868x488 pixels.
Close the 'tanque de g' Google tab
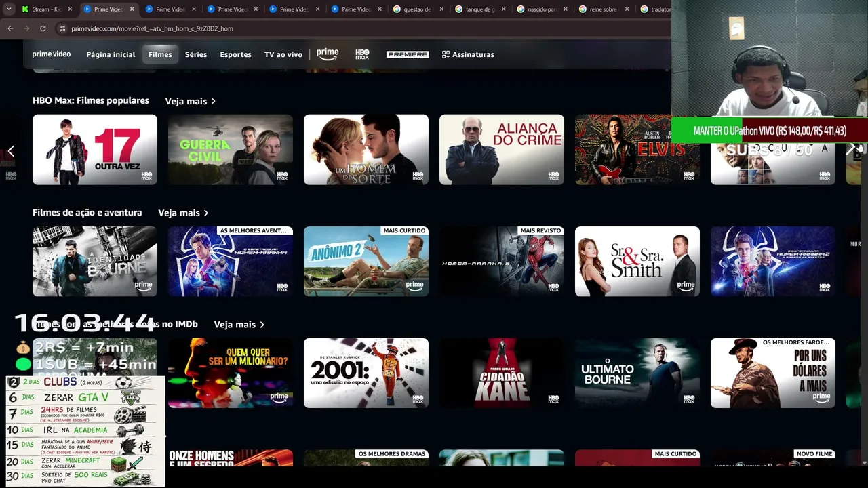pos(503,9)
